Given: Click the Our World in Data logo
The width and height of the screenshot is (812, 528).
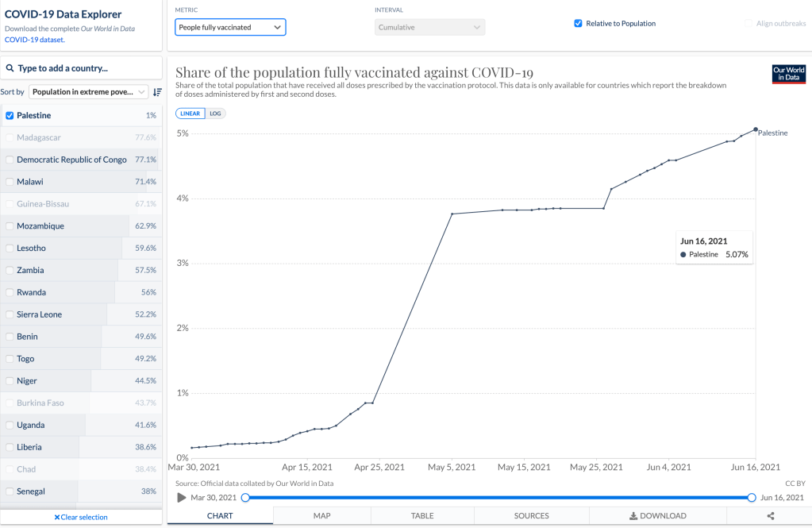Looking at the screenshot, I should click(x=789, y=74).
